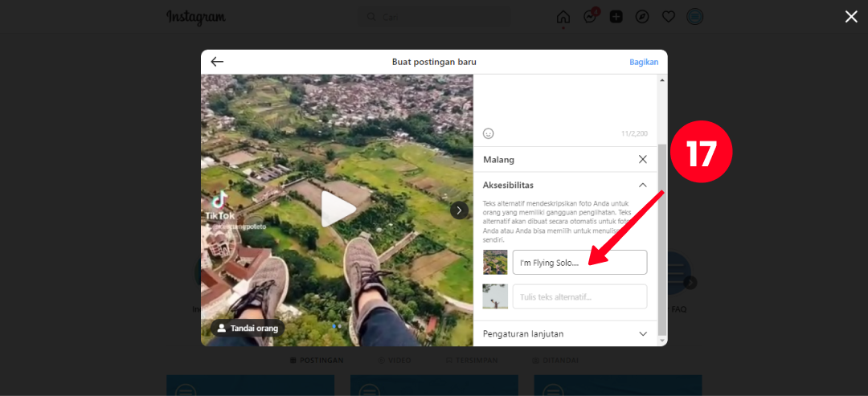
Task: Click Bagikan to share the post
Action: tap(644, 62)
